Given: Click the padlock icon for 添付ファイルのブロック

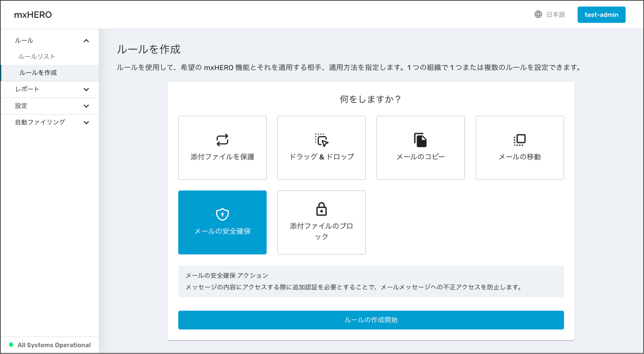Looking at the screenshot, I should pyautogui.click(x=321, y=209).
